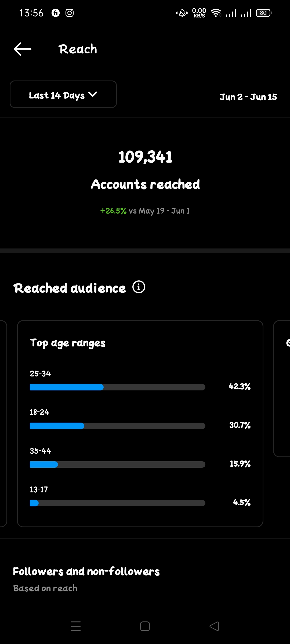Tap the battery indicator icon
The image size is (290, 644).
[264, 13]
